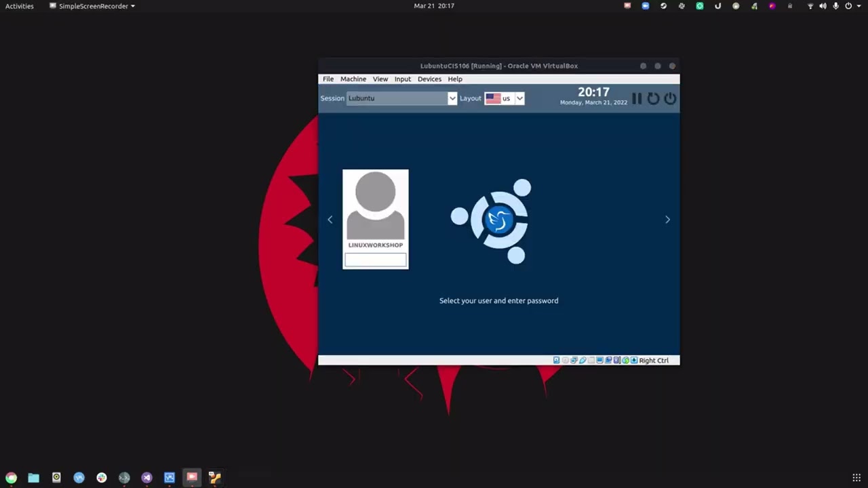Focus the password field under LINUXWORKSHOP
Image resolution: width=868 pixels, height=488 pixels.
pyautogui.click(x=376, y=260)
